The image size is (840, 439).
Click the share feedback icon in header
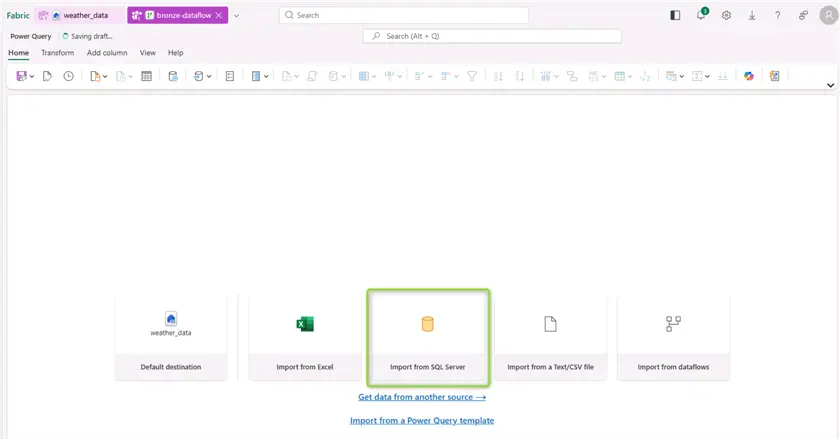point(803,15)
